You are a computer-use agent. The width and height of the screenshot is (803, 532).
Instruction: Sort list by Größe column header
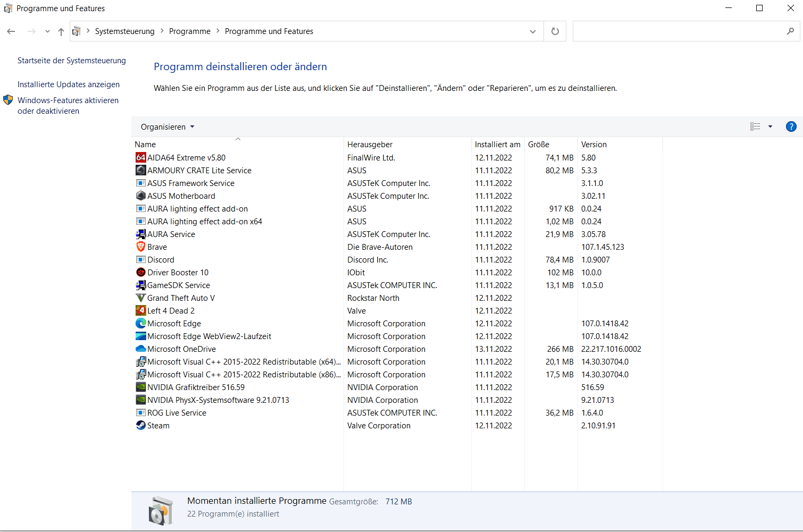click(x=551, y=145)
